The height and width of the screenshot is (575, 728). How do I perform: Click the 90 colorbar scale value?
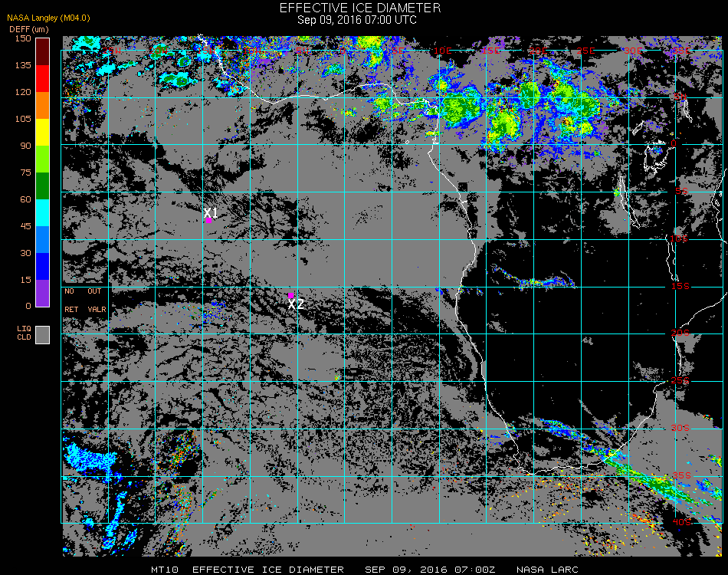point(25,146)
